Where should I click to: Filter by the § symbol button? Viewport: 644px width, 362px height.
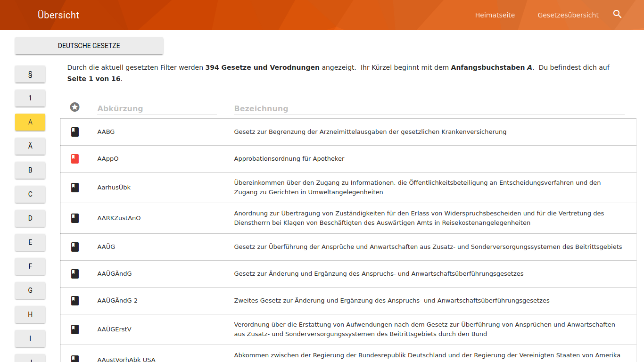coord(30,74)
